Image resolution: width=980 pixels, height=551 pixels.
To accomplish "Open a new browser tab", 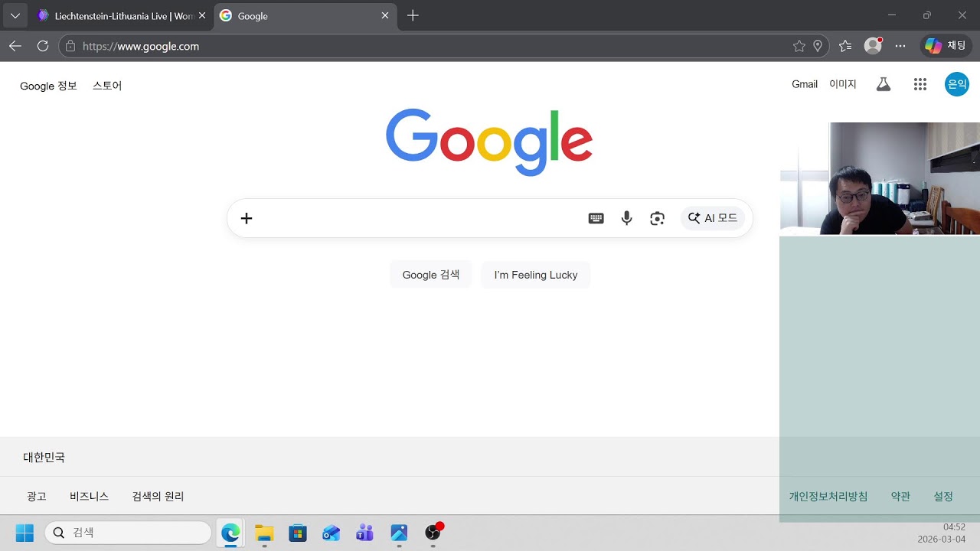I will tap(413, 15).
